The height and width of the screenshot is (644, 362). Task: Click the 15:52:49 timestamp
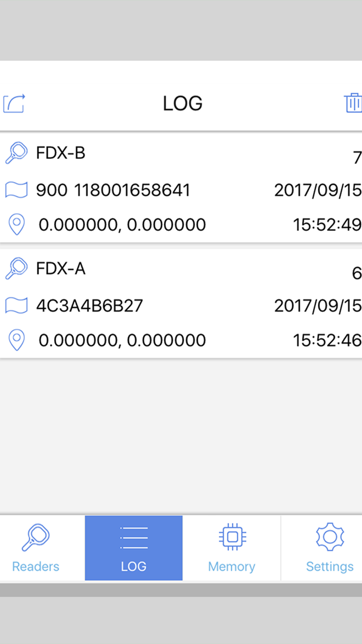[x=327, y=225]
